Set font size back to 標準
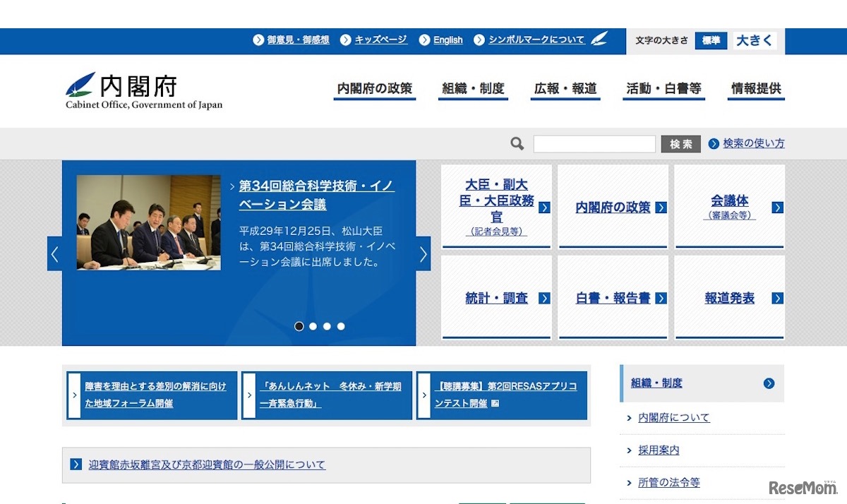 711,40
